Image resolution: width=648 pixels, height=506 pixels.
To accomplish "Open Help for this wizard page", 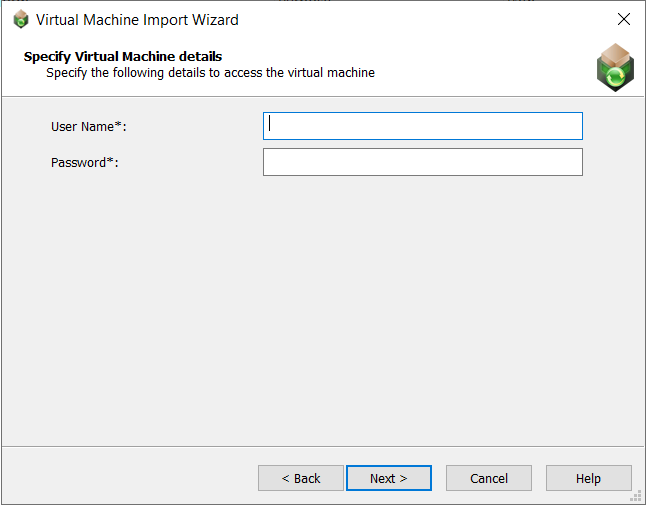I will click(x=588, y=478).
